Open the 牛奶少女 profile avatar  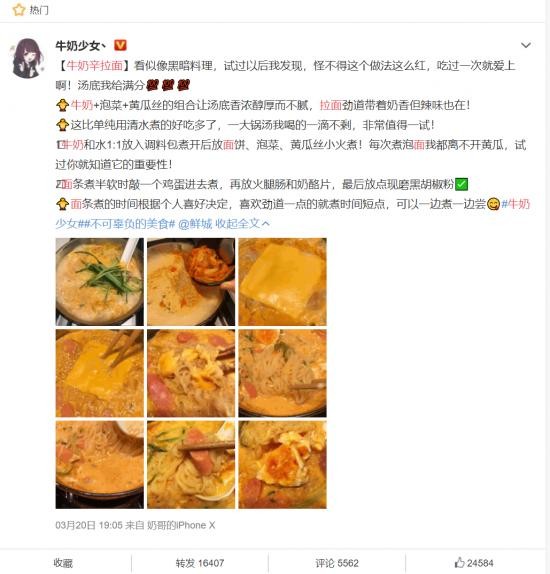pyautogui.click(x=27, y=59)
